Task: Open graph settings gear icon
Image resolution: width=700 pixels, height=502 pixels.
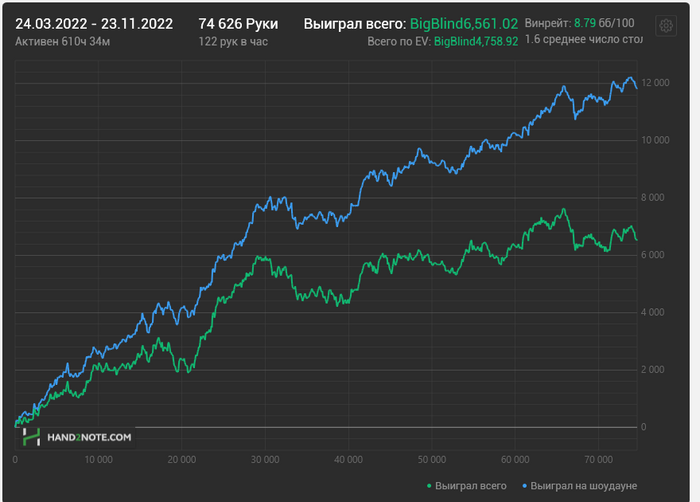Action: (666, 26)
